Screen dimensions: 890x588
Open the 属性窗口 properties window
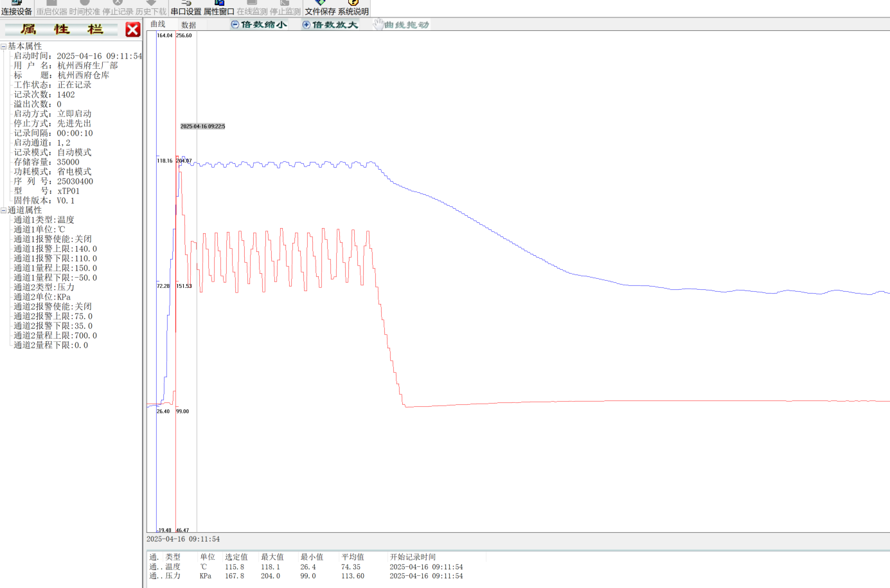point(219,8)
